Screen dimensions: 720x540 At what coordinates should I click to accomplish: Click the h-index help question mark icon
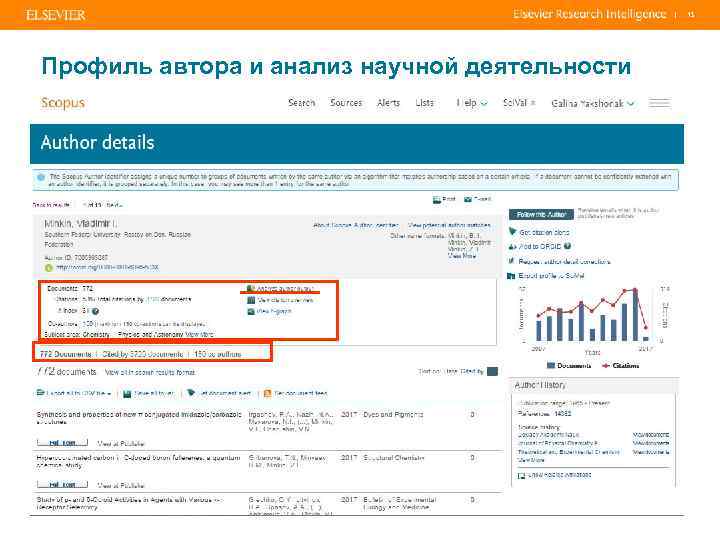tap(96, 311)
